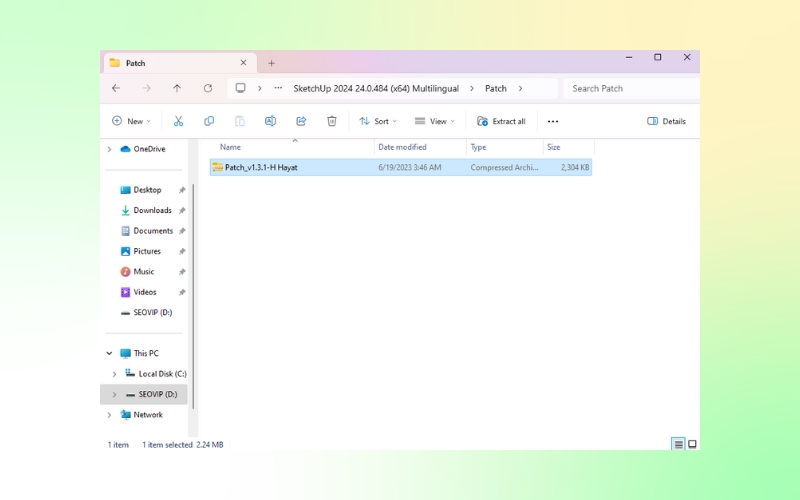Navigate up one folder level
The width and height of the screenshot is (800, 500).
[x=177, y=88]
